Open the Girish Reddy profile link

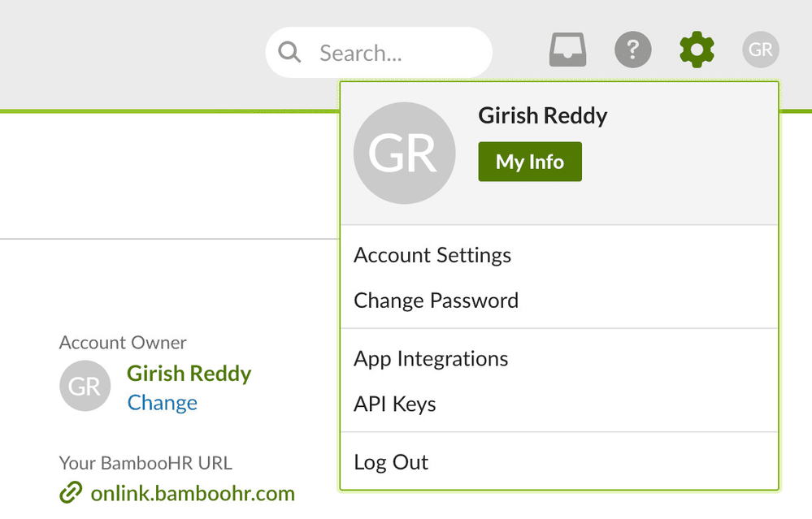pyautogui.click(x=189, y=374)
